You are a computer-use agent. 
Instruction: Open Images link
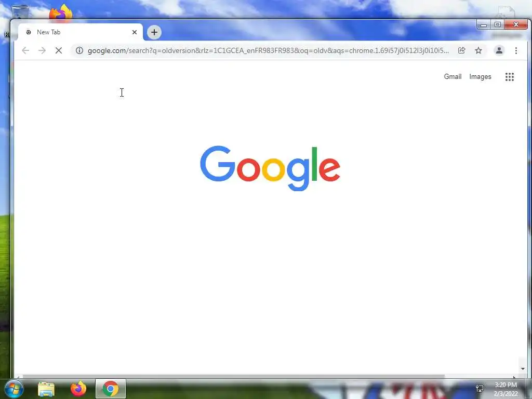tap(480, 77)
